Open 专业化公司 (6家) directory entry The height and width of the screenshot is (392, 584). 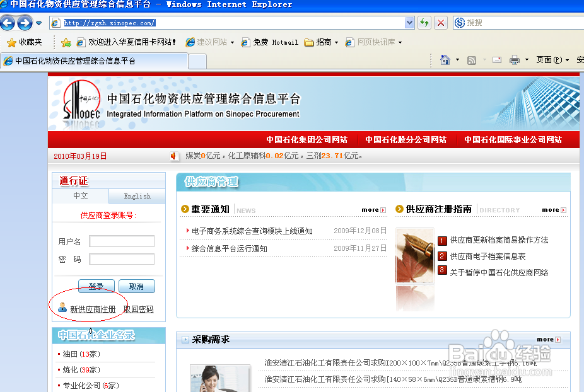coord(91,385)
